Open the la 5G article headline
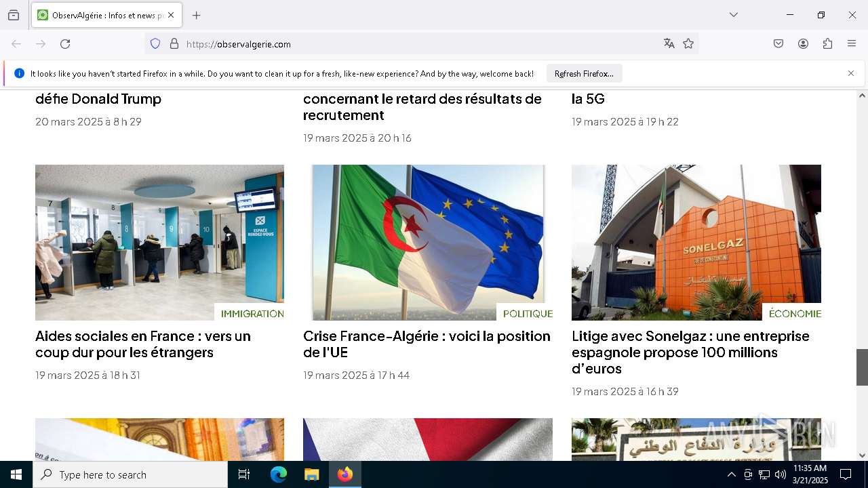The image size is (868, 488). click(x=588, y=99)
